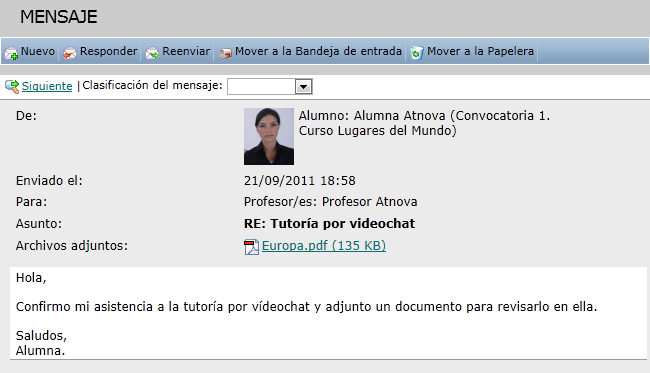Click the 'Para:' label

point(32,202)
